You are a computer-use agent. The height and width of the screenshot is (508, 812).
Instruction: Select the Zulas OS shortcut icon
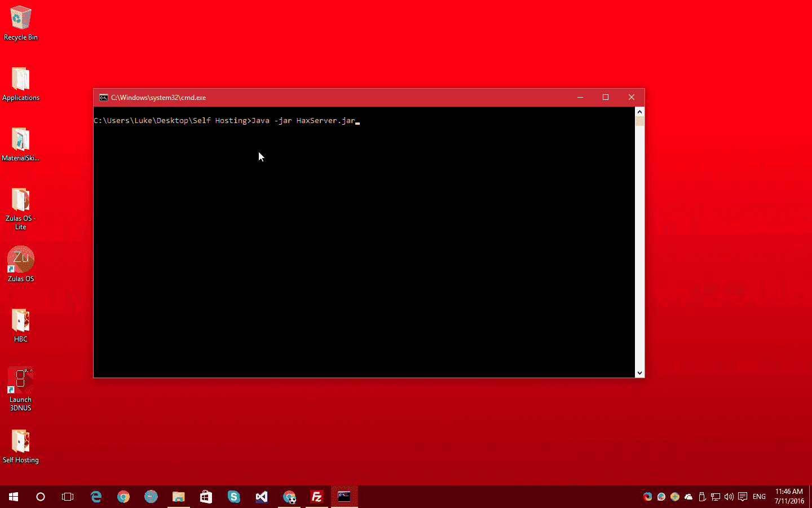(21, 264)
